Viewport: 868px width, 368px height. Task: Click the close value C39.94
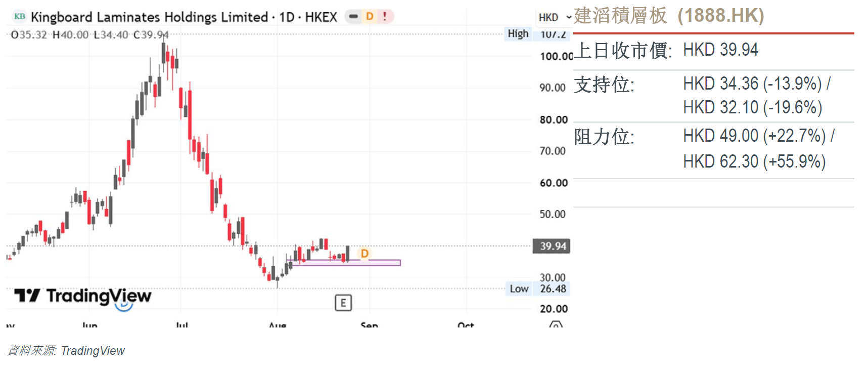coord(151,35)
